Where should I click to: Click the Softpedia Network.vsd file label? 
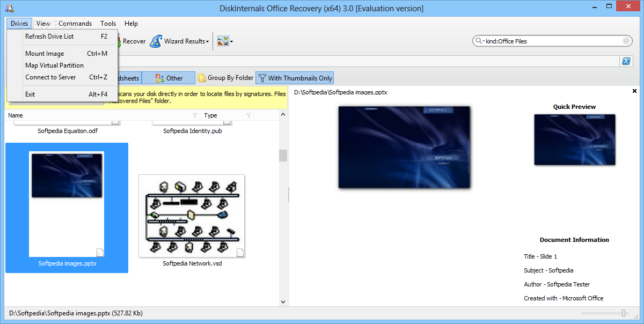coord(192,263)
